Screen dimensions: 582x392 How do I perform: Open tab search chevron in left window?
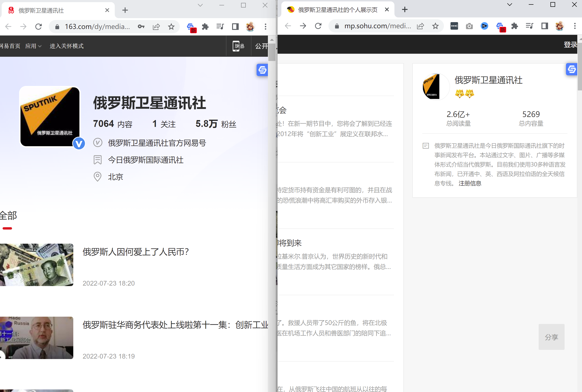click(x=200, y=5)
